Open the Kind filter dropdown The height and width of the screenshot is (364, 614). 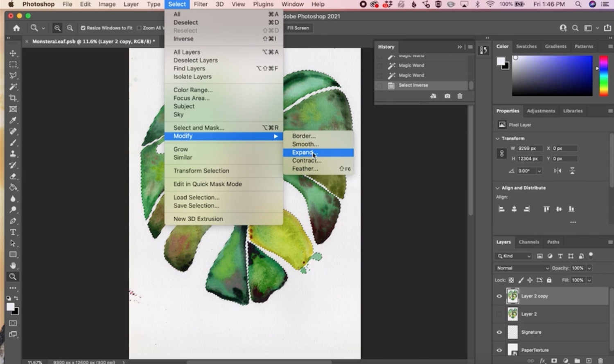(x=512, y=256)
